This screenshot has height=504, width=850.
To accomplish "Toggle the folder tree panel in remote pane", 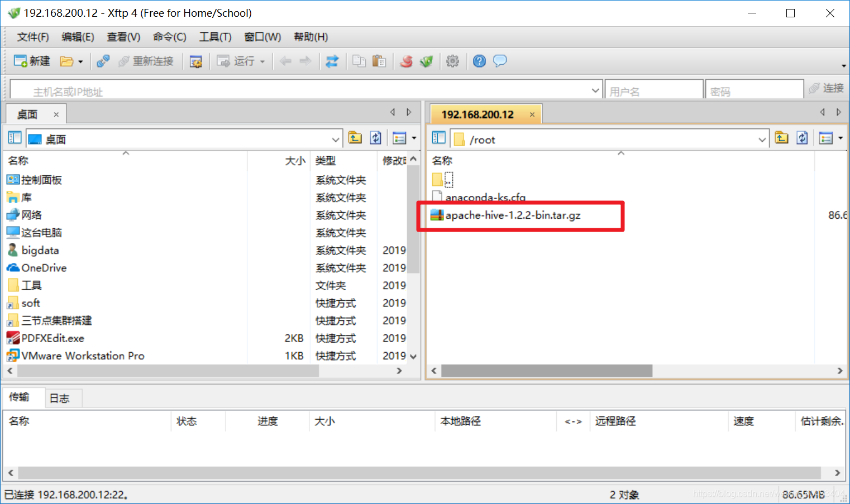I will [x=439, y=137].
